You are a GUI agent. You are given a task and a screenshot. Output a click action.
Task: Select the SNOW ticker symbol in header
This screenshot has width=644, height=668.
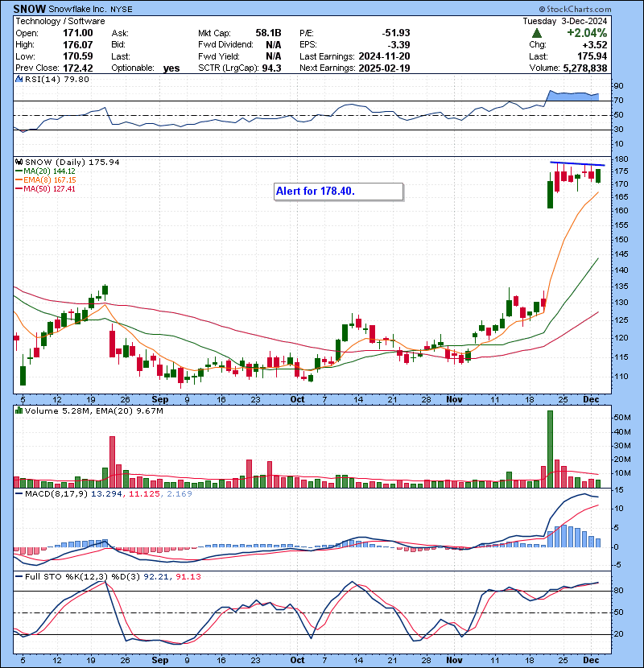[x=30, y=9]
